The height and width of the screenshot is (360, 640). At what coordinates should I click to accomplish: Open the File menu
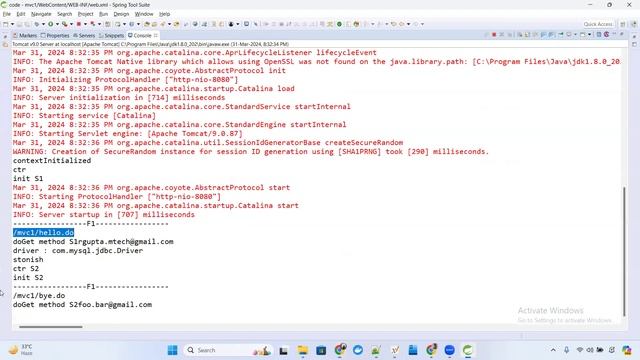pyautogui.click(x=7, y=14)
